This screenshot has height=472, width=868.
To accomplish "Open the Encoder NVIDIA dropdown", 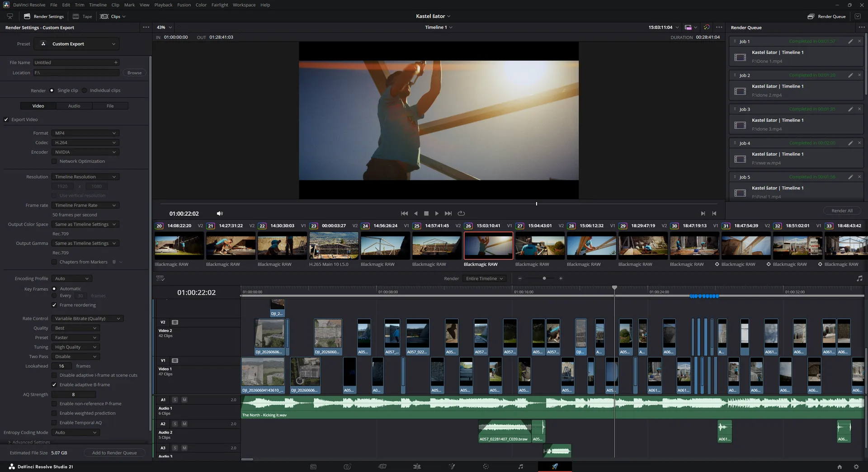I will (x=85, y=152).
